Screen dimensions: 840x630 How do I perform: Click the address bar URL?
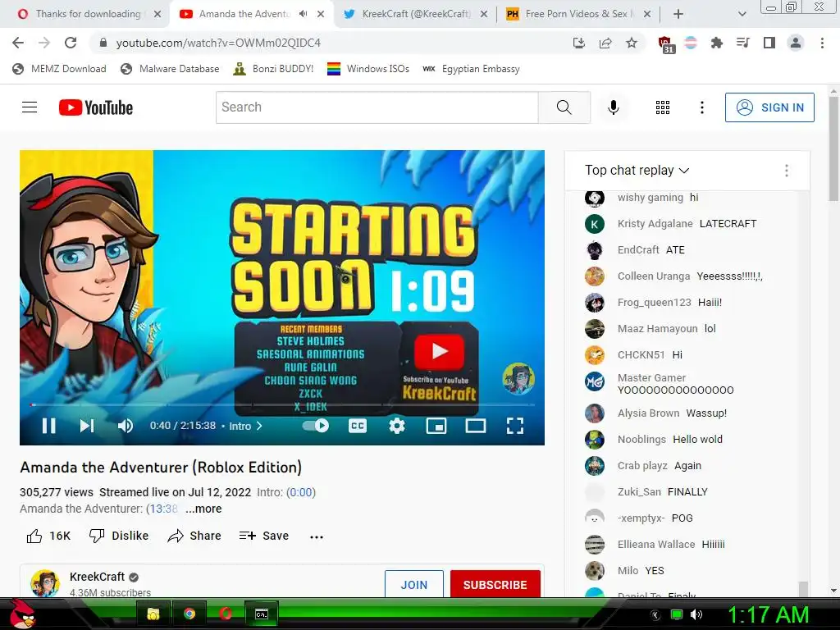point(218,43)
